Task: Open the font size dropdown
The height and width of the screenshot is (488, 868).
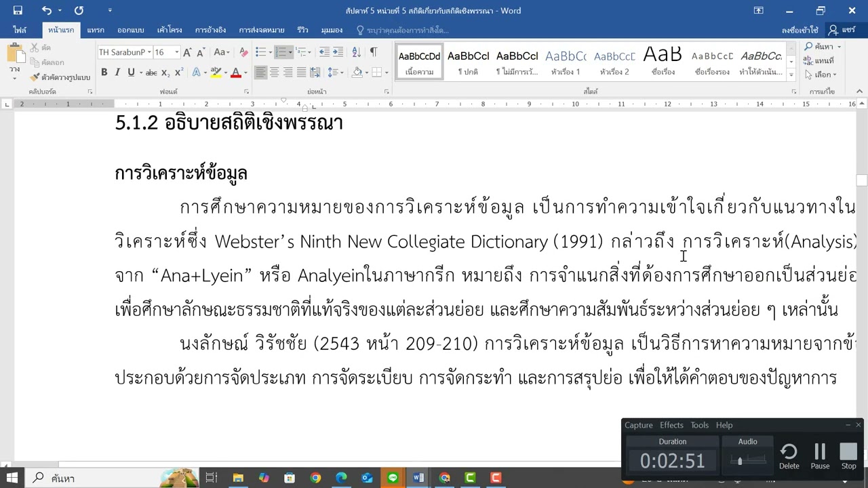Action: tap(176, 52)
